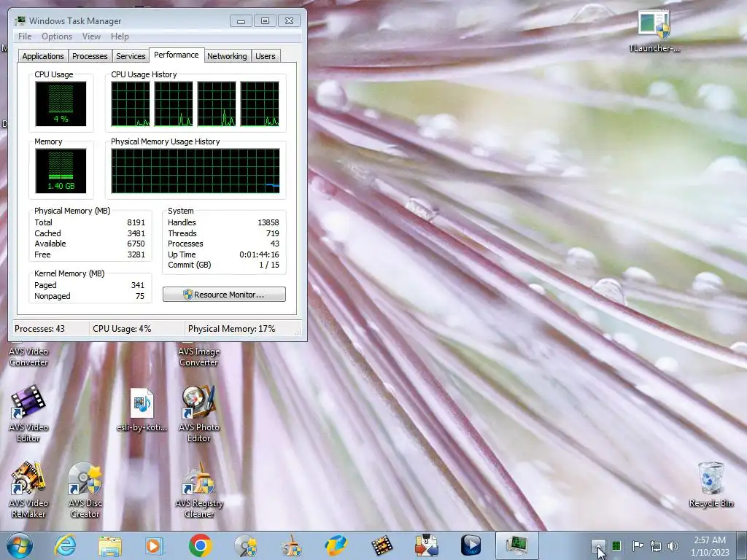Click the first CPU Usage History graph
This screenshot has height=560, width=747.
pos(131,104)
